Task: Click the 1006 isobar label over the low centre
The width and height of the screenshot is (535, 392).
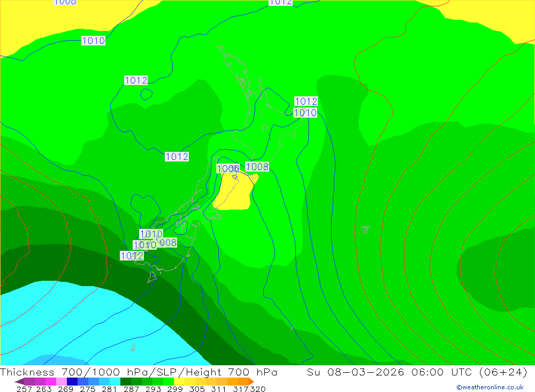Action: coord(228,168)
